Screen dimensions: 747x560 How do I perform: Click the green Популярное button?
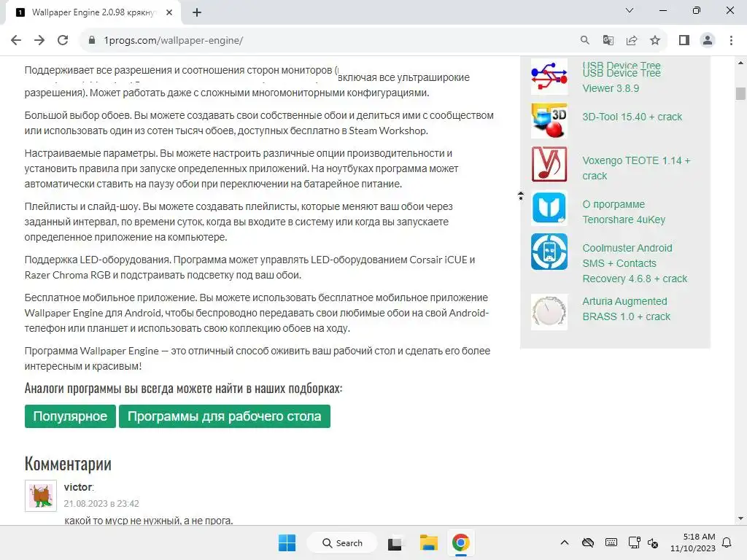pos(70,416)
